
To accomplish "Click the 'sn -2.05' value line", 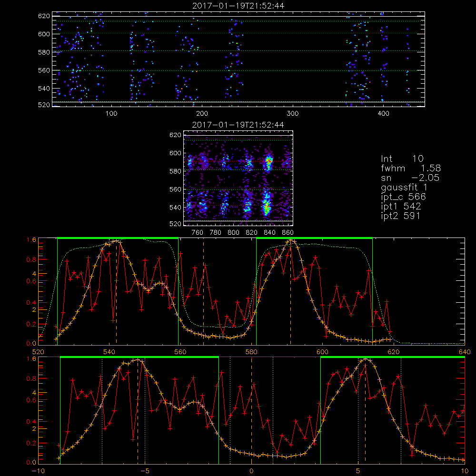I will pos(410,178).
